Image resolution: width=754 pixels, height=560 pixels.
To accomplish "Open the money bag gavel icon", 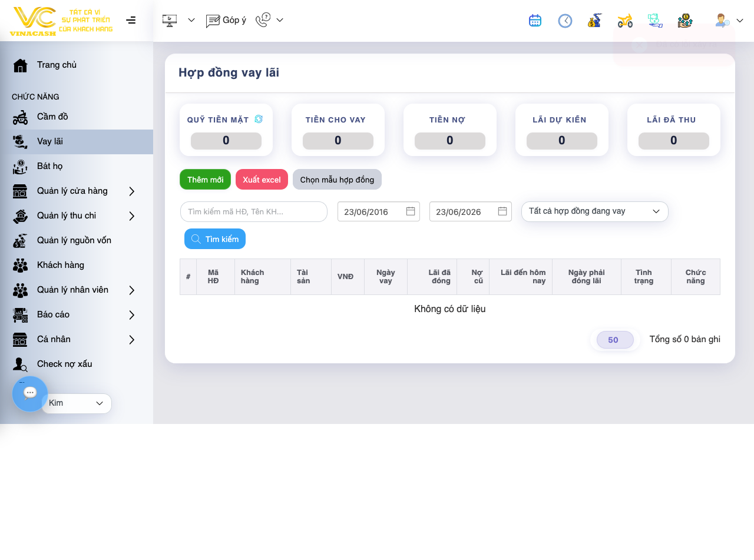I will [595, 21].
